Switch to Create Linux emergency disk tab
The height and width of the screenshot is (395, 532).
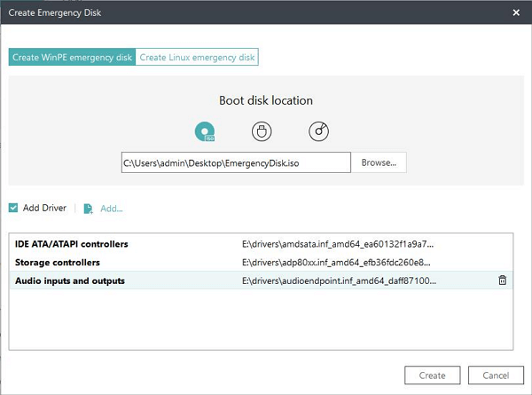197,57
